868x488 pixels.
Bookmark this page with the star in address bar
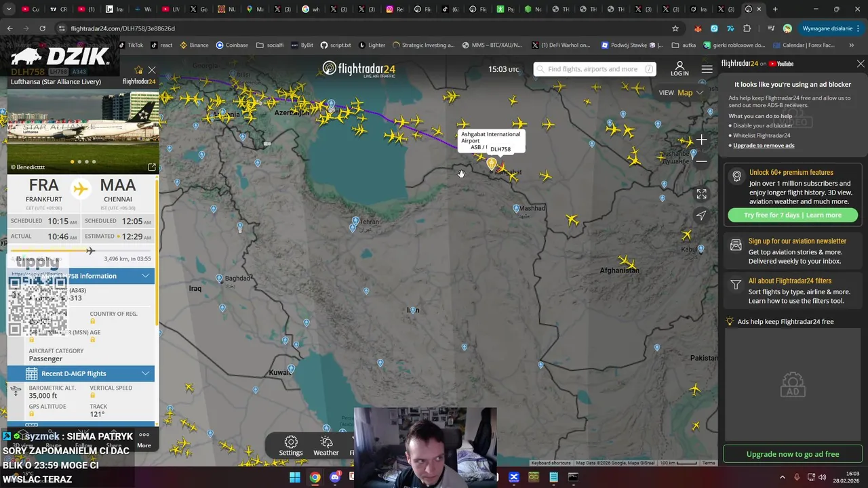pos(675,28)
